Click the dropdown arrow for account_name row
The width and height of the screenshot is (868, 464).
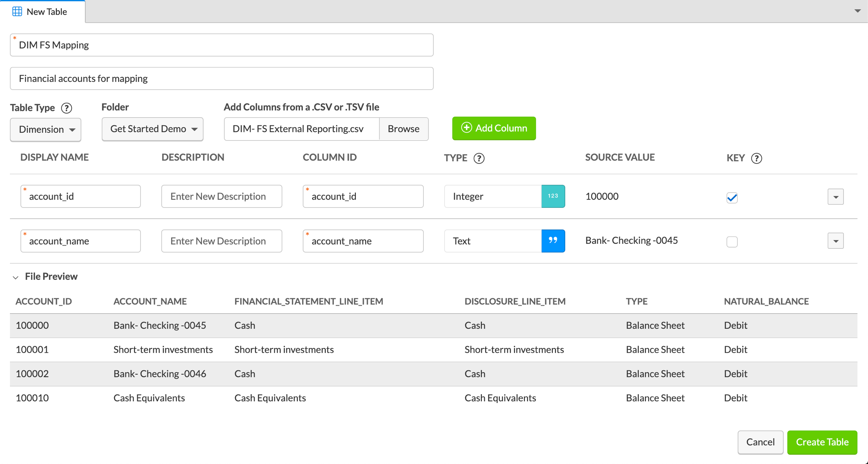pyautogui.click(x=835, y=241)
